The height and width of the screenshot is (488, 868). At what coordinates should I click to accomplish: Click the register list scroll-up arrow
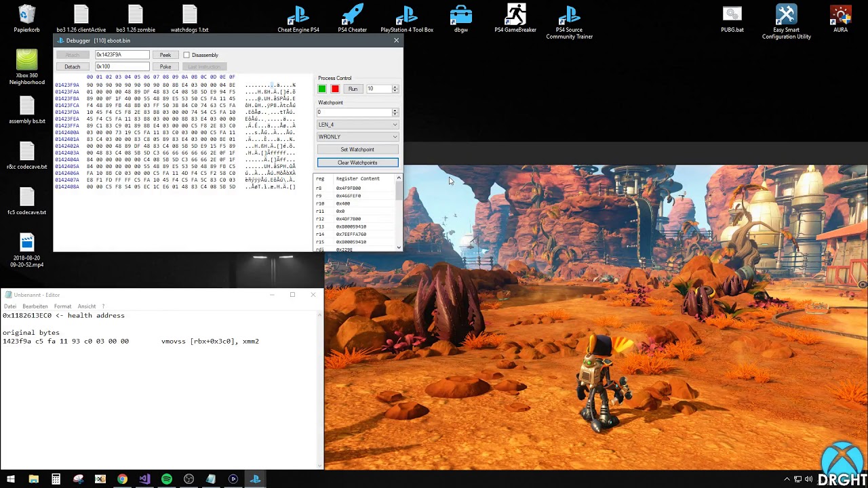(399, 178)
